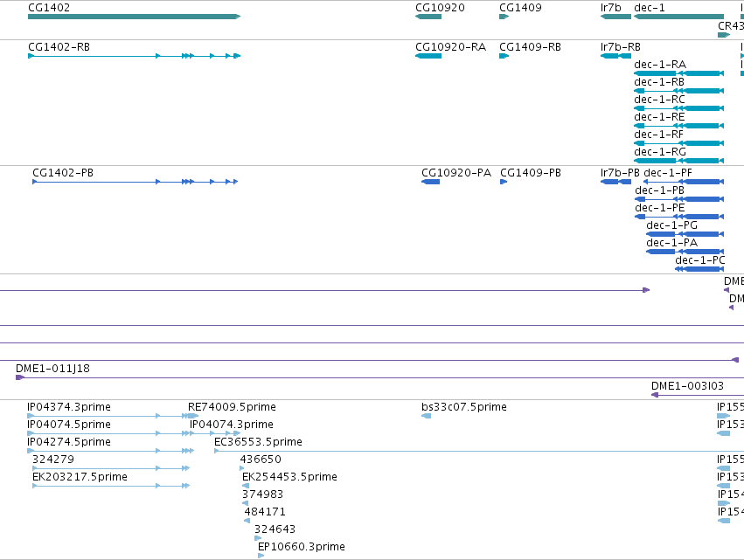744x560 pixels.
Task: Click the 436650 feature
Action: point(242,468)
